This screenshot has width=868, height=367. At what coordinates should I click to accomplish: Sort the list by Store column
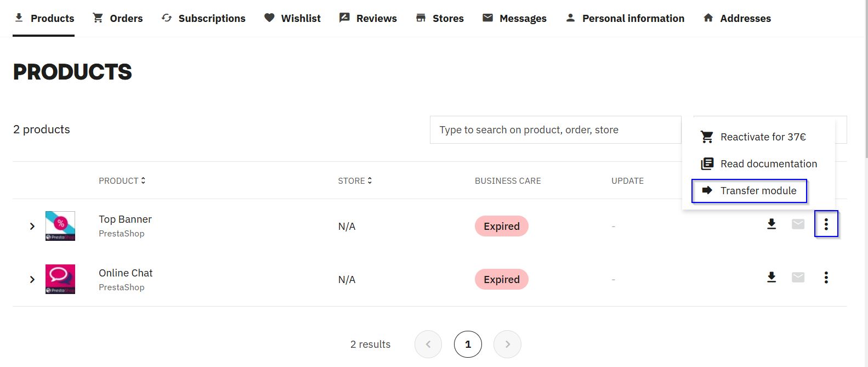(355, 180)
